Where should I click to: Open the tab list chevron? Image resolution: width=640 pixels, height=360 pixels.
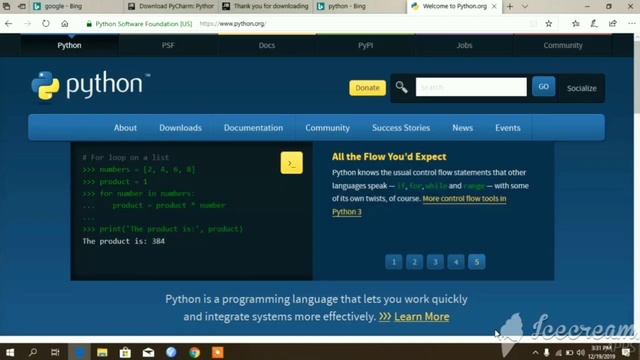[525, 6]
